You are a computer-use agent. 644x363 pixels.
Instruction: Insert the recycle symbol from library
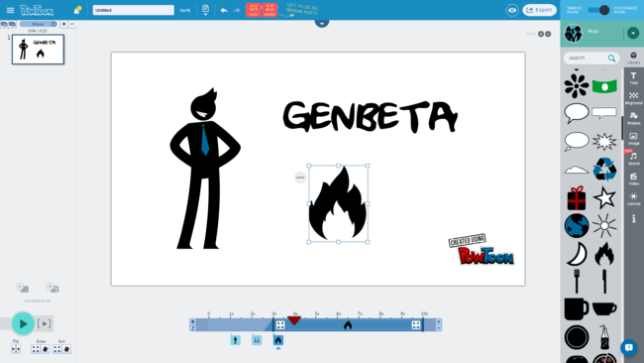coord(604,169)
